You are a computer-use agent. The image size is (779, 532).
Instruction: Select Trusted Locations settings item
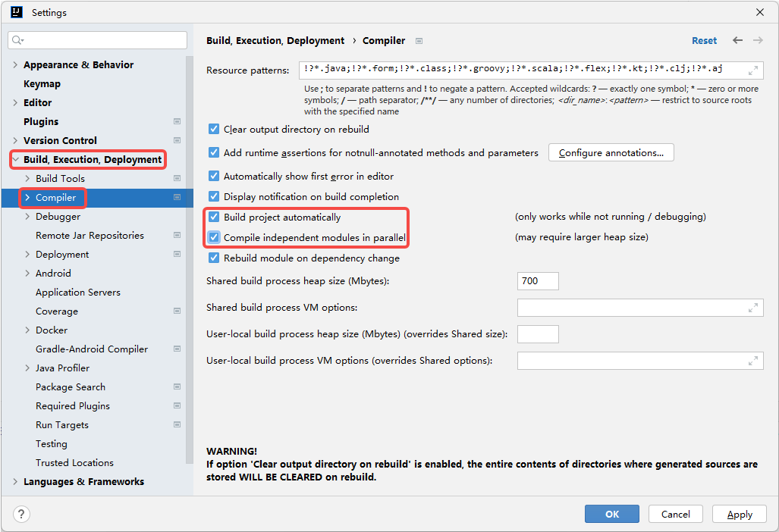(74, 462)
